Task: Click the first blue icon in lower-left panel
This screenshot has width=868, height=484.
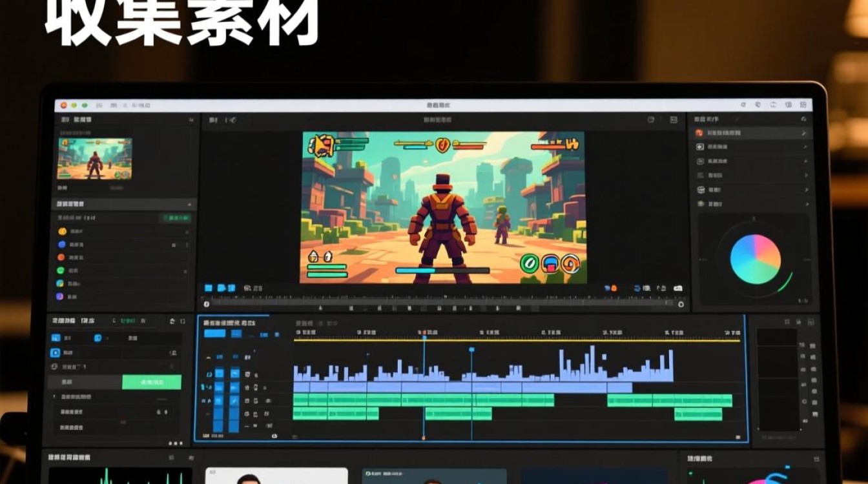Action: 56,338
